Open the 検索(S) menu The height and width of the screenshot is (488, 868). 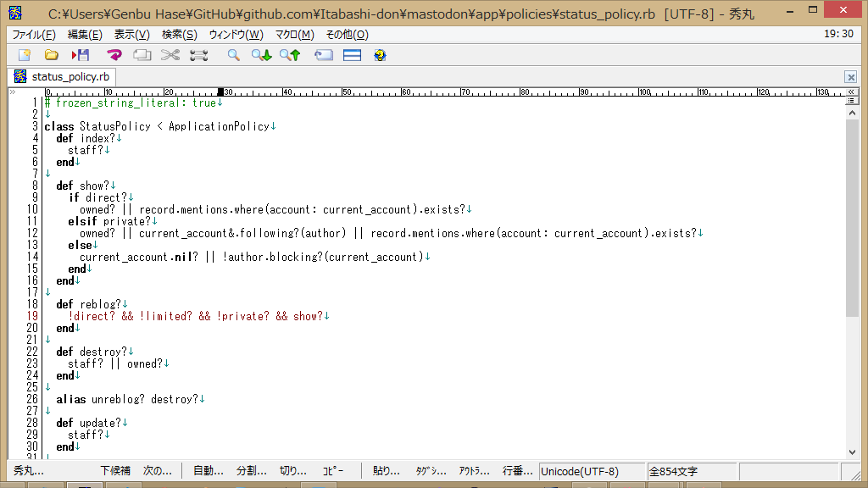click(179, 35)
